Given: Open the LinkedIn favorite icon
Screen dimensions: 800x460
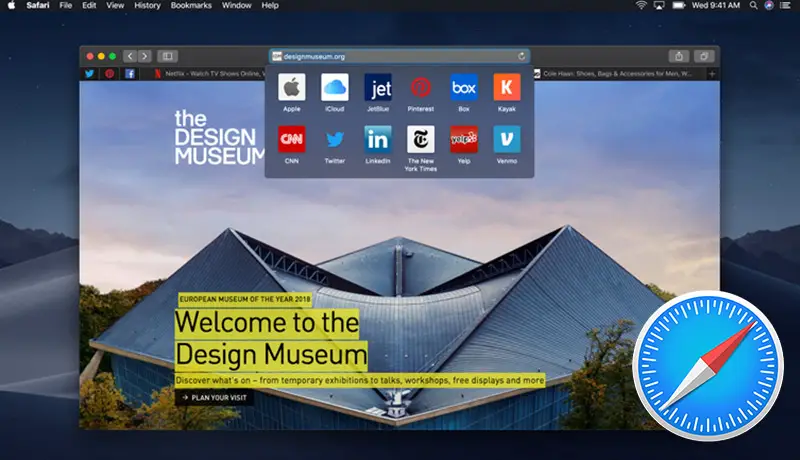Looking at the screenshot, I should pyautogui.click(x=378, y=139).
